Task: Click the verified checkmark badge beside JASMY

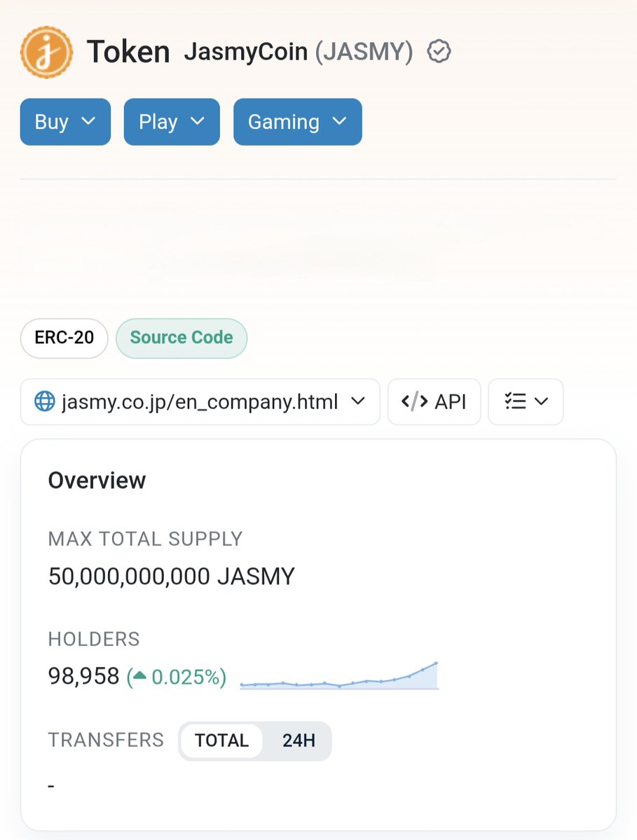Action: [439, 51]
